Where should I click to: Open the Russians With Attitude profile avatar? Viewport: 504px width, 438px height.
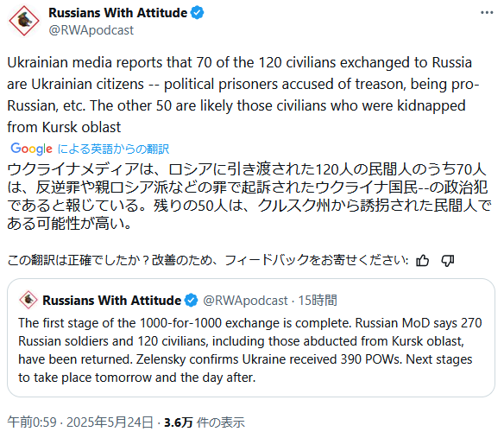click(24, 21)
